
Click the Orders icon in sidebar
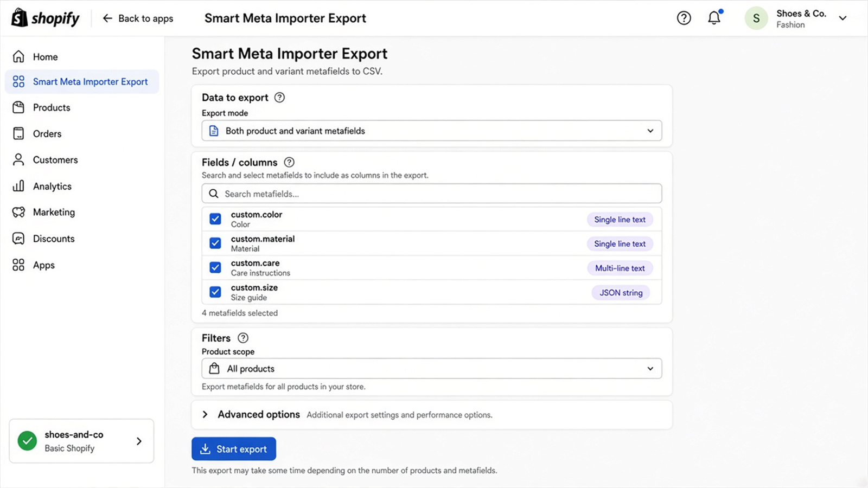coord(18,133)
